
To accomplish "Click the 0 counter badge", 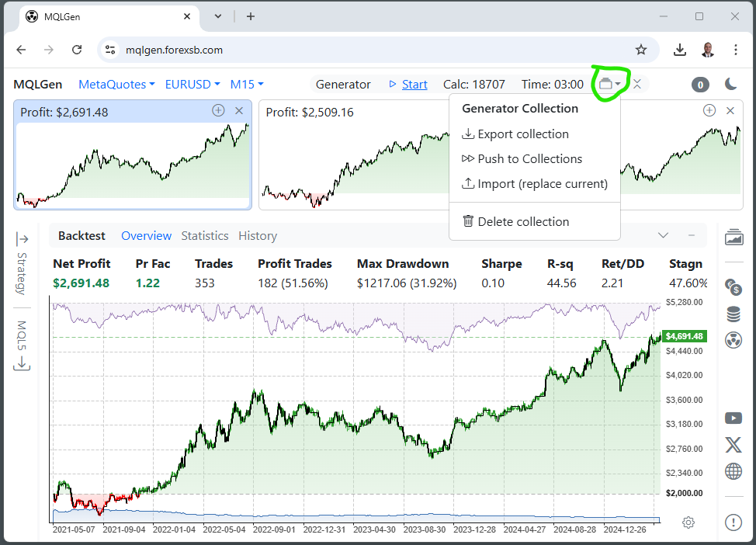I will coord(700,85).
